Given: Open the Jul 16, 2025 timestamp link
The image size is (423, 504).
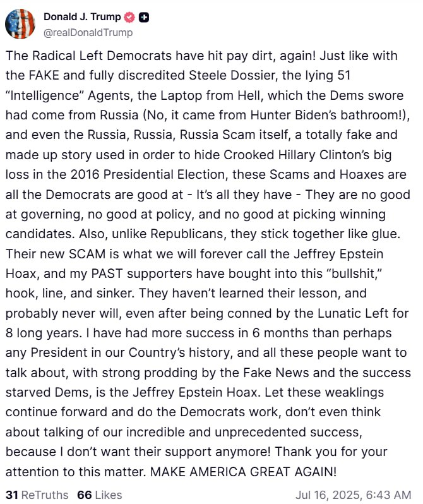Looking at the screenshot, I should 353,495.
